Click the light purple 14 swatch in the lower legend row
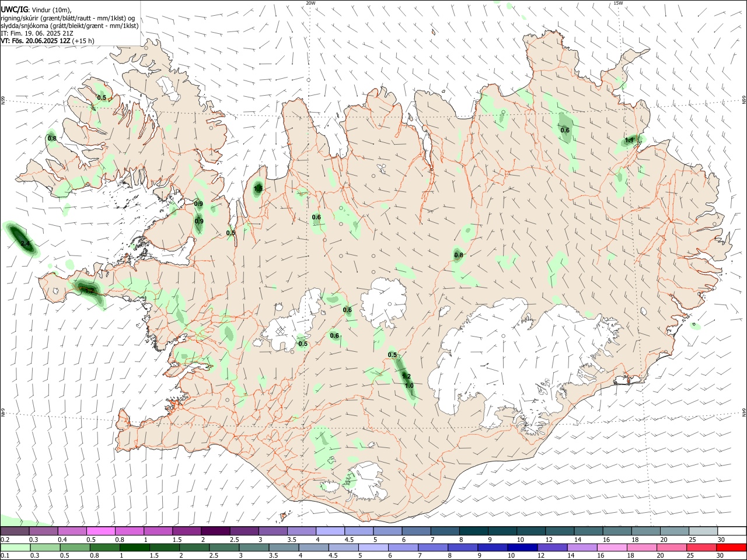Screen dimensions: 747x560 coord(581,547)
